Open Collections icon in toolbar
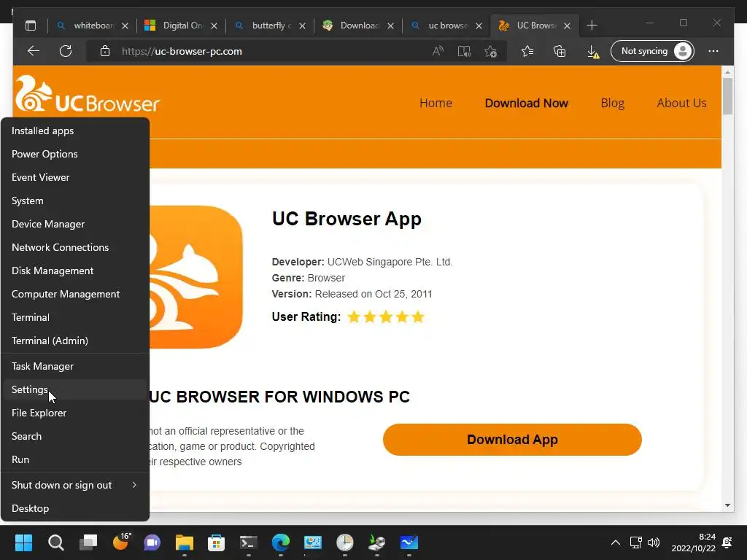The image size is (747, 560). [560, 51]
